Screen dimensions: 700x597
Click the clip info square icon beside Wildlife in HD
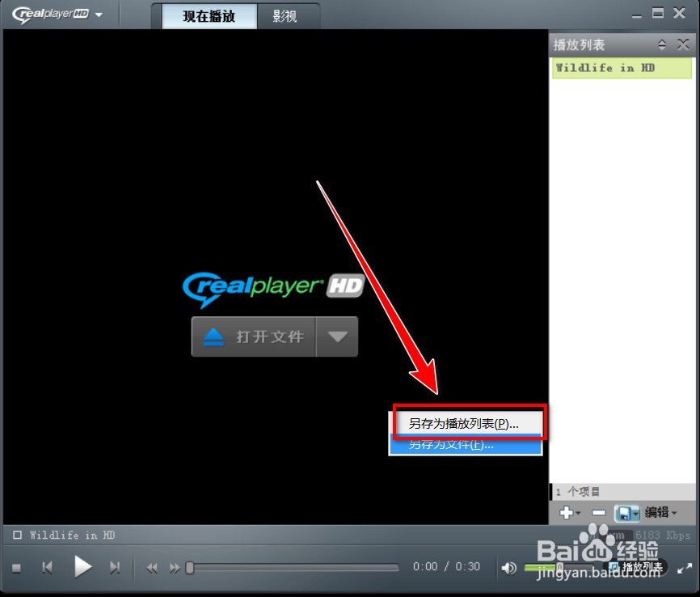pyautogui.click(x=18, y=535)
